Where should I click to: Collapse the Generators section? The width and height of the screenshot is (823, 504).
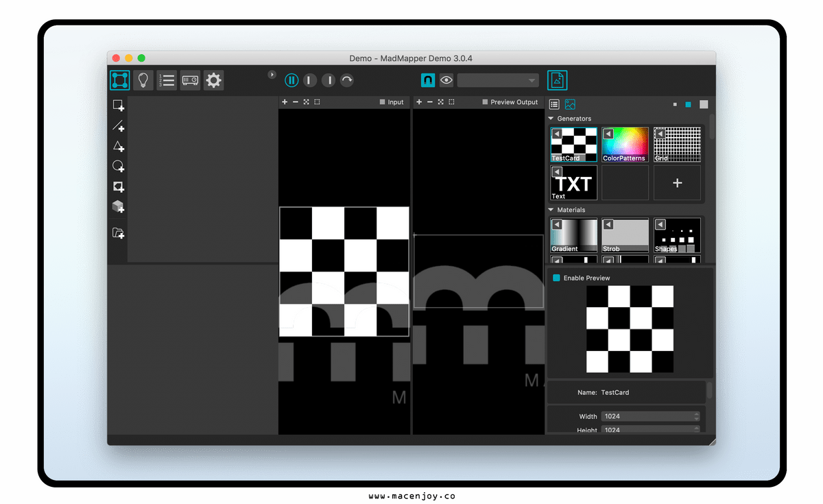point(551,119)
